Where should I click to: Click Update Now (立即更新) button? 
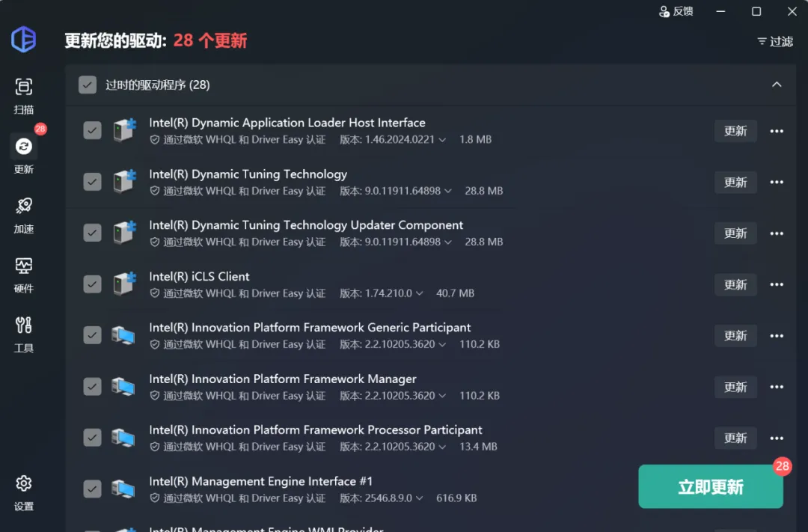point(711,486)
